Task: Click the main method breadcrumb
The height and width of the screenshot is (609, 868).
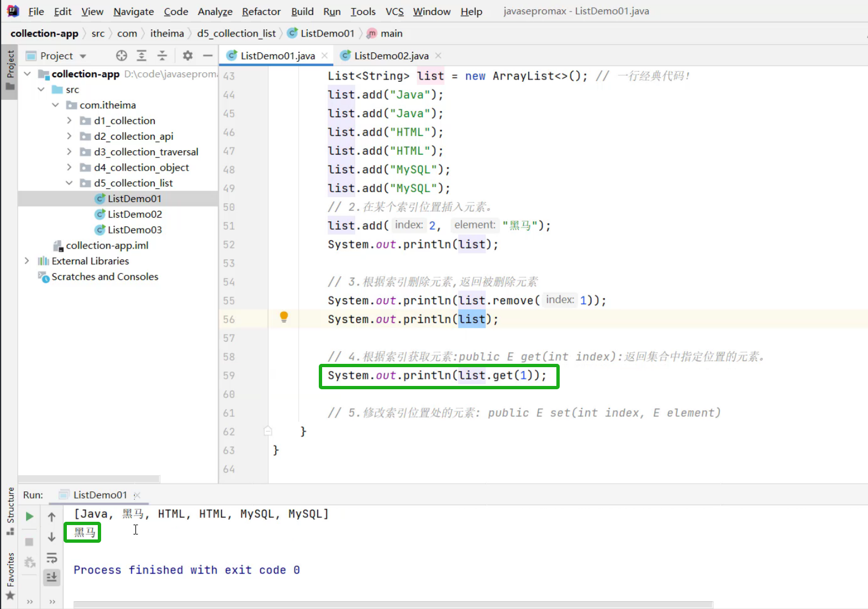Action: (385, 33)
